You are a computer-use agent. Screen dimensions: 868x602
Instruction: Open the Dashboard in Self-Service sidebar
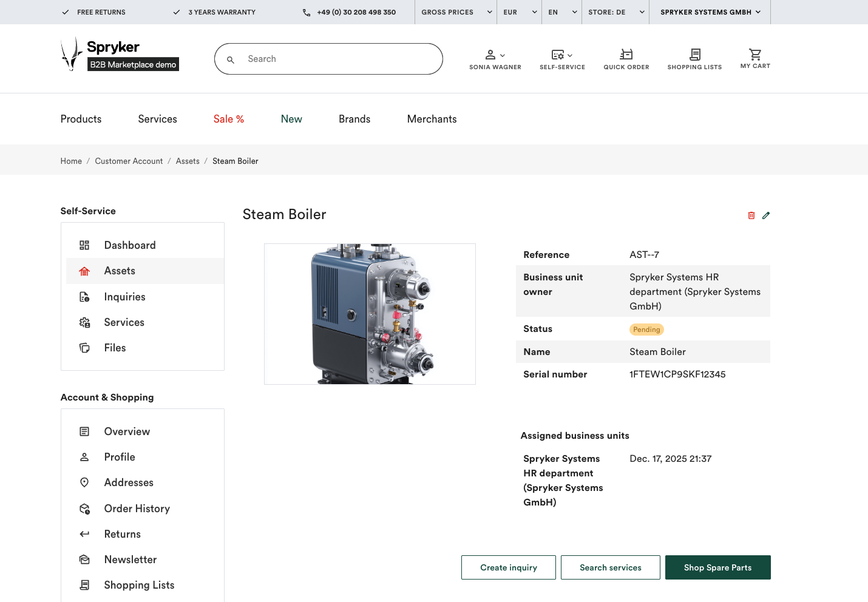130,245
